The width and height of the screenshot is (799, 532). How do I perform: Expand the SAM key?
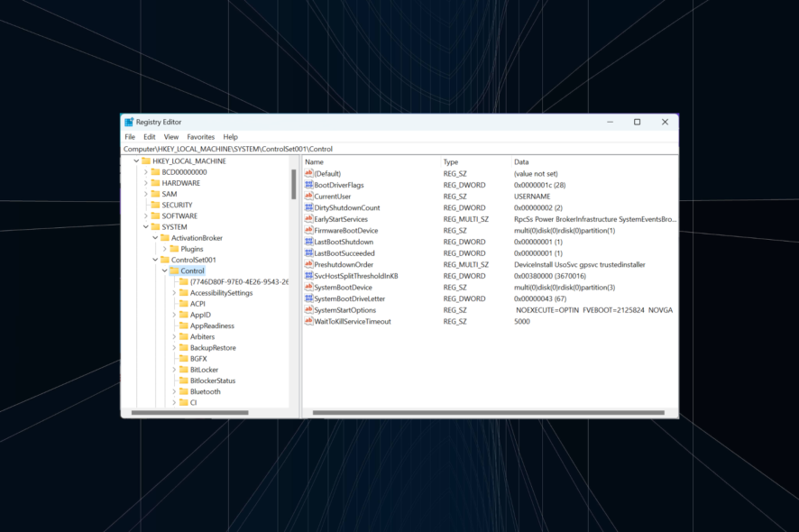pos(146,194)
